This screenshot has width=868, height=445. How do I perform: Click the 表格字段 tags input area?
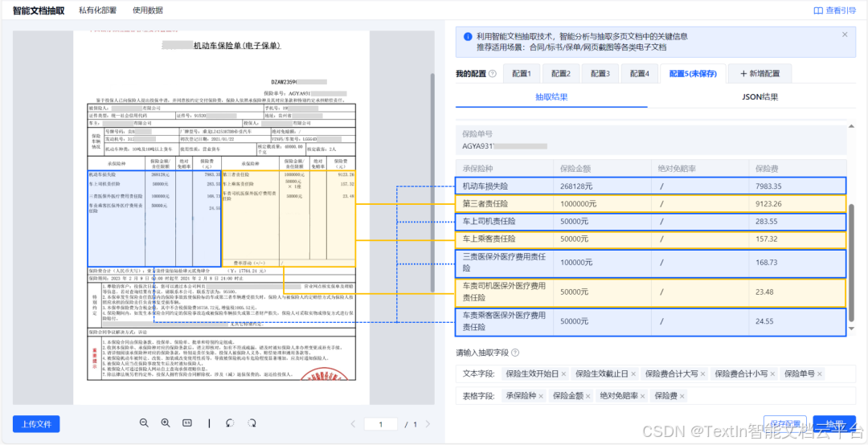656,396
